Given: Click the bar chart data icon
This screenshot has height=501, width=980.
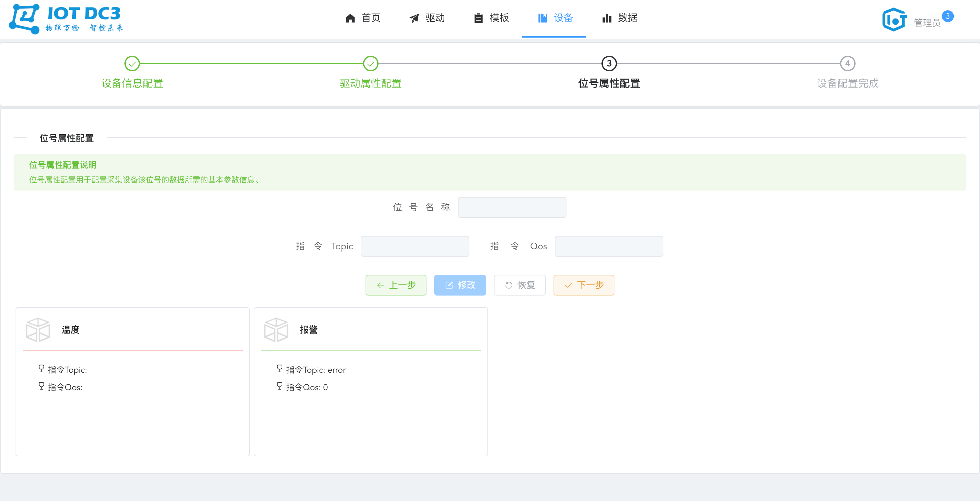Looking at the screenshot, I should (607, 18).
